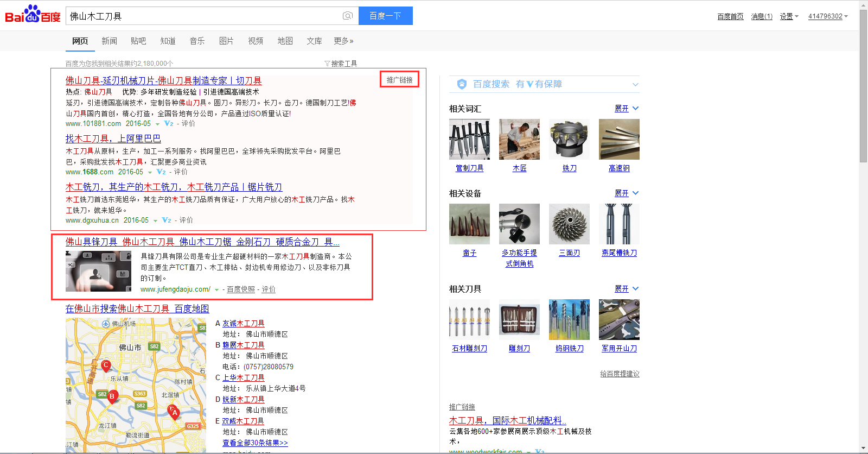Open the 设置 dropdown menu
The image size is (868, 454).
(789, 17)
